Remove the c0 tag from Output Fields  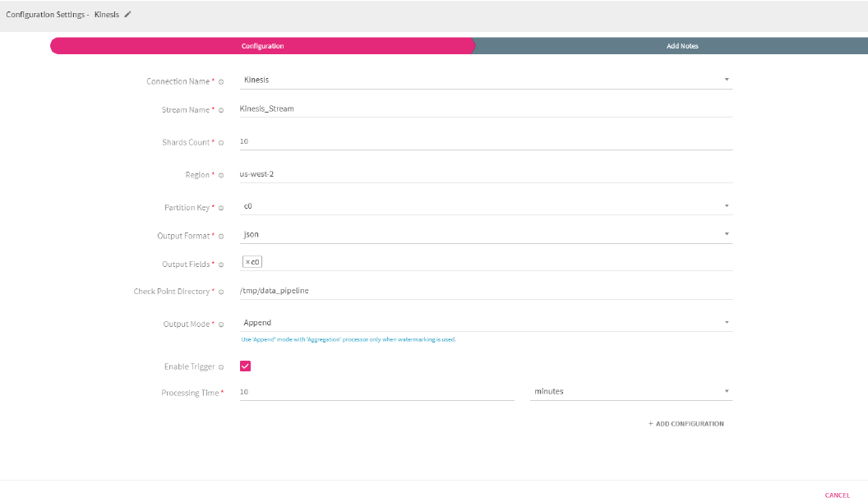click(x=247, y=262)
